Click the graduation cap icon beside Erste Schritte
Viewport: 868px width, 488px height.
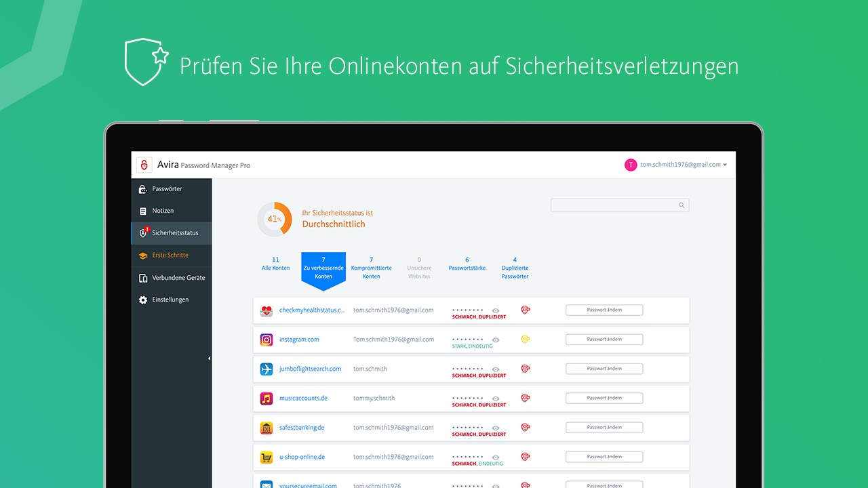click(x=143, y=256)
